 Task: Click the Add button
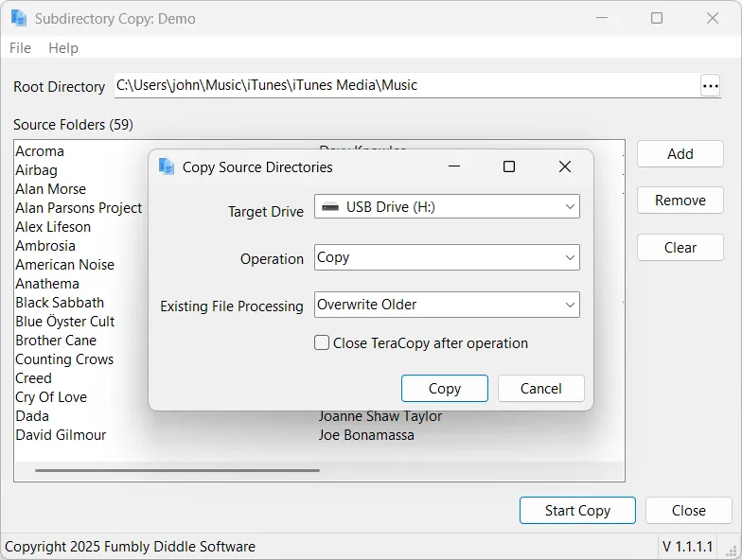click(680, 153)
